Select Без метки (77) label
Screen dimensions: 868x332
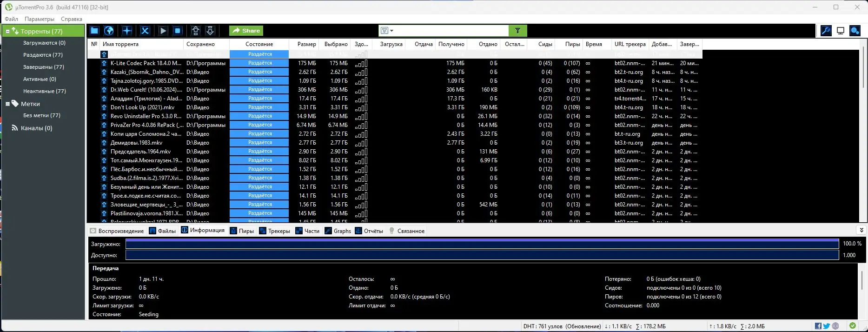42,115
